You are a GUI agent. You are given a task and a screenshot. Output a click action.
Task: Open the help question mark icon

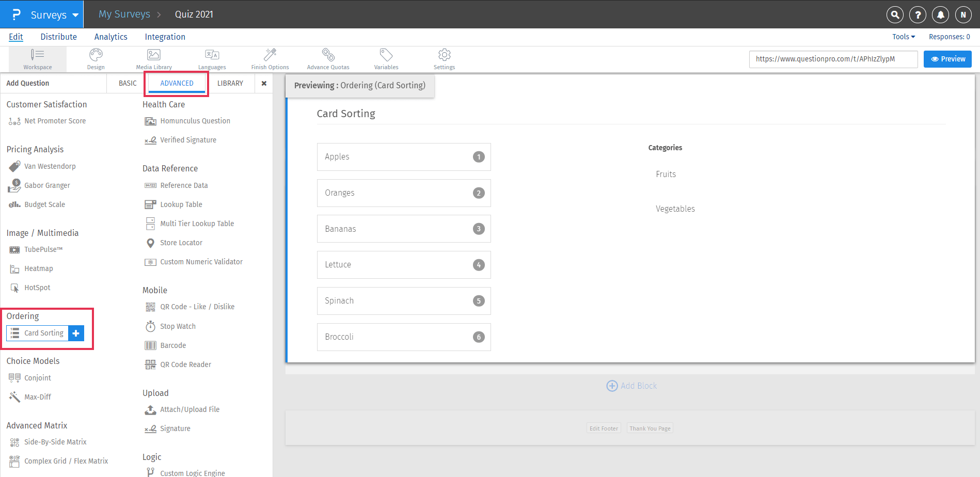pyautogui.click(x=918, y=14)
